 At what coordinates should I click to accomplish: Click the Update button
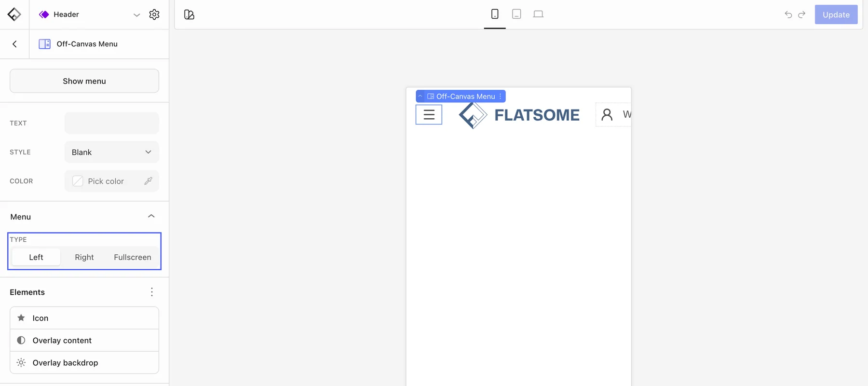click(x=836, y=14)
